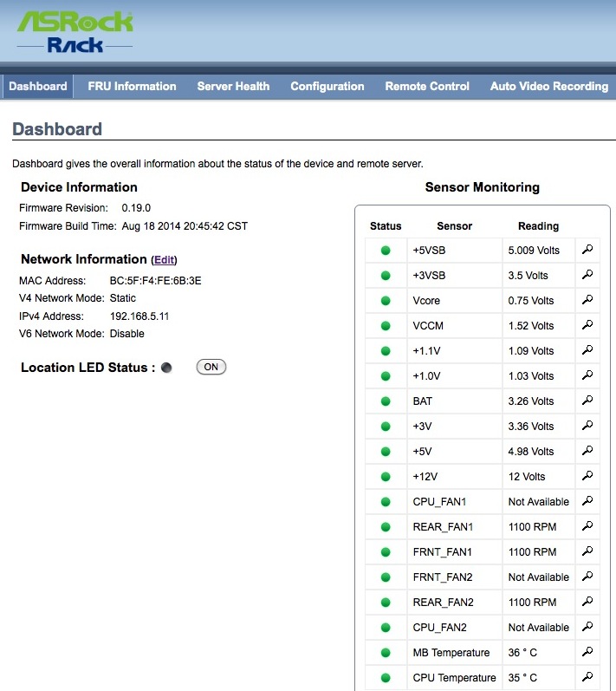The width and height of the screenshot is (616, 691).
Task: Click the FRNT_FAN2 magnifier icon
Action: pyautogui.click(x=587, y=576)
